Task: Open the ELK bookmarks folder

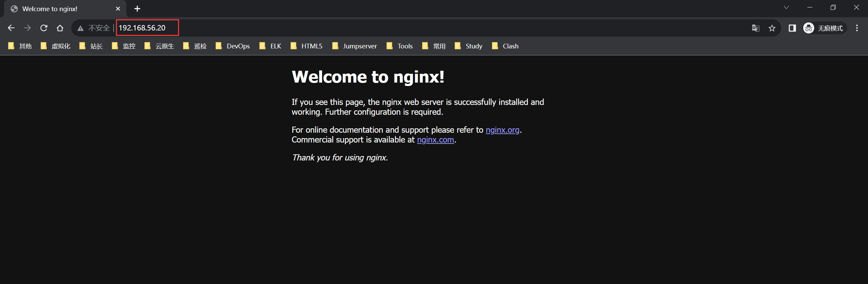Action: pos(270,46)
